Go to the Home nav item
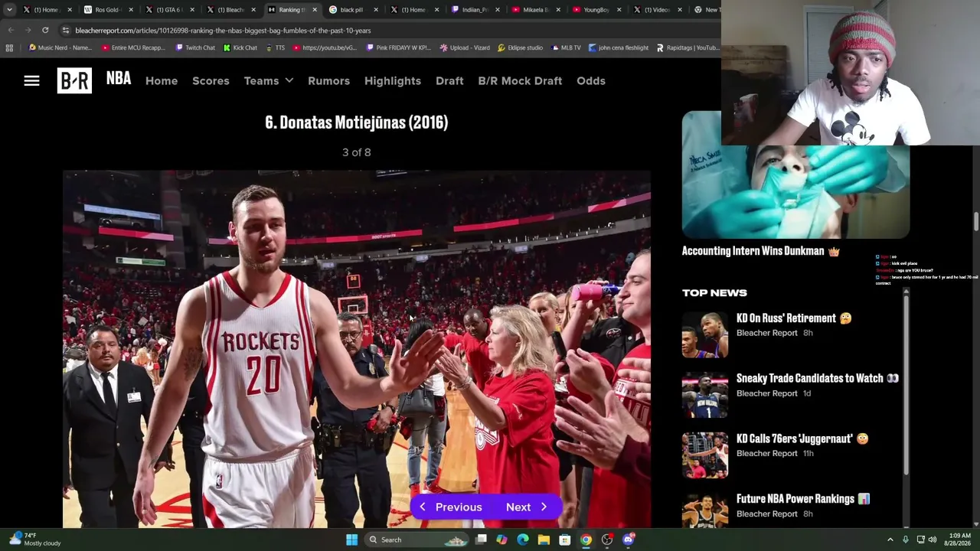Image resolution: width=980 pixels, height=551 pixels. click(x=162, y=80)
